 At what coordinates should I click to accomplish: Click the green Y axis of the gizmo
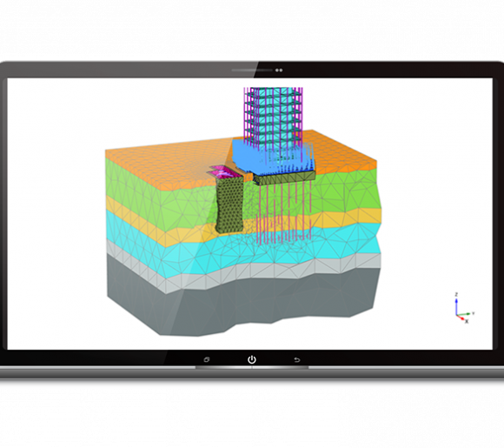coord(465,313)
